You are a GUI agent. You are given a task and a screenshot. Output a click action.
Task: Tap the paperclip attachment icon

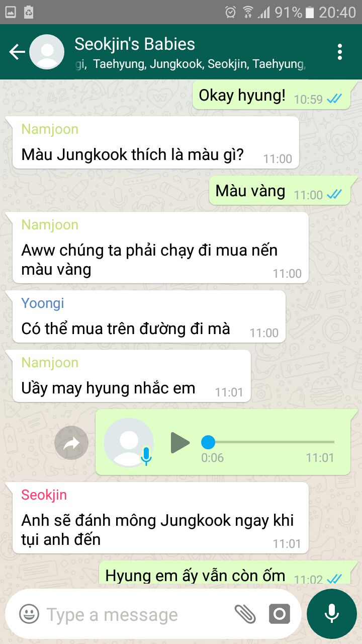click(x=245, y=614)
